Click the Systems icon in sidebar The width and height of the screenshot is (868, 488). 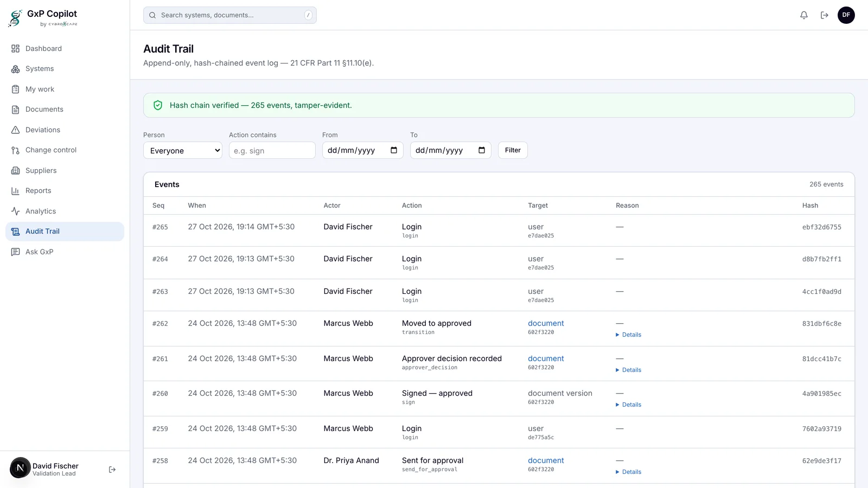[x=15, y=69]
